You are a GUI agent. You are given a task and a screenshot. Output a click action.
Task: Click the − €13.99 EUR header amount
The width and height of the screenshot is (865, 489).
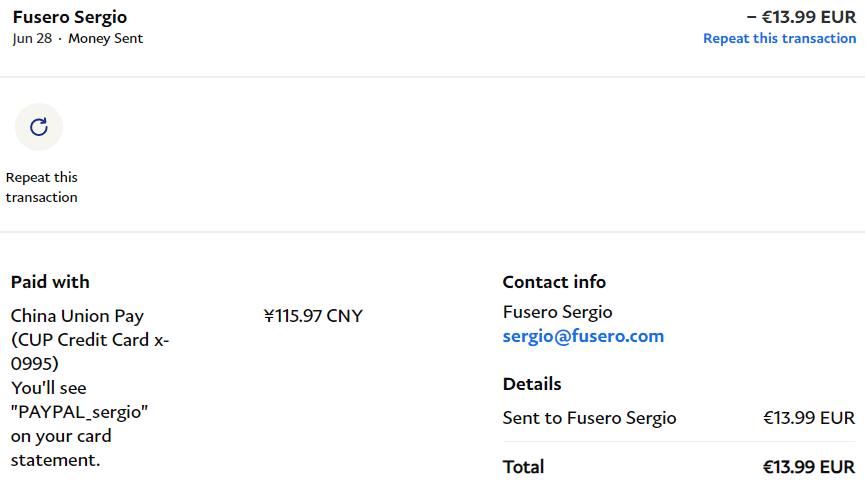pyautogui.click(x=801, y=17)
